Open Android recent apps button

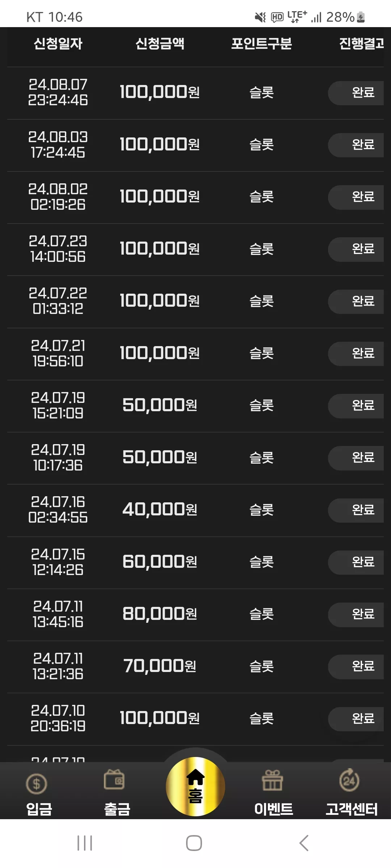[x=85, y=843]
